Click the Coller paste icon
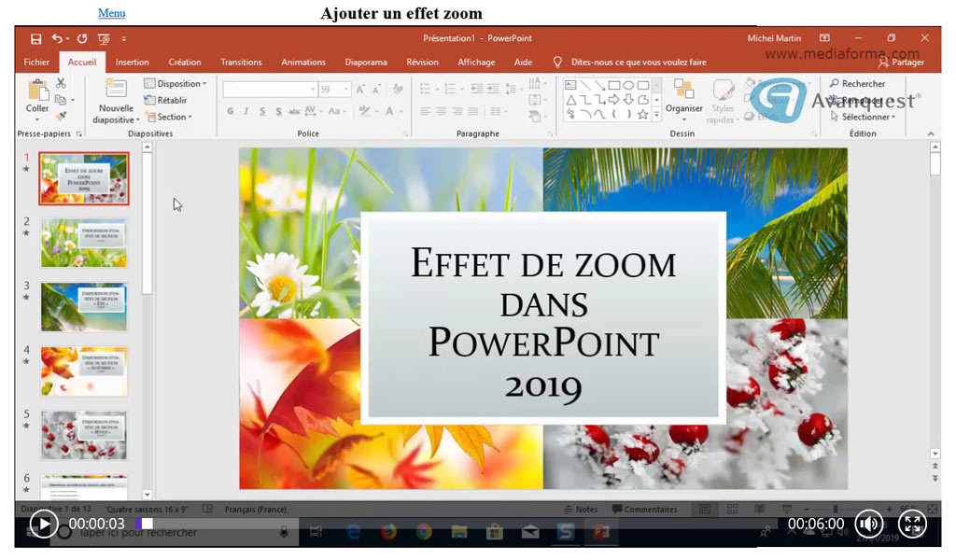956x560 pixels. coord(37,91)
